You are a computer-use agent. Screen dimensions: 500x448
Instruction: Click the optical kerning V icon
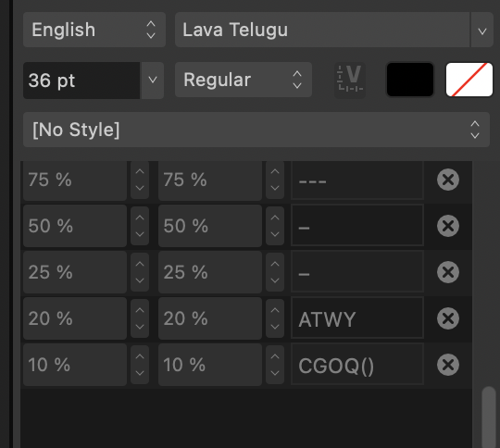click(x=350, y=80)
